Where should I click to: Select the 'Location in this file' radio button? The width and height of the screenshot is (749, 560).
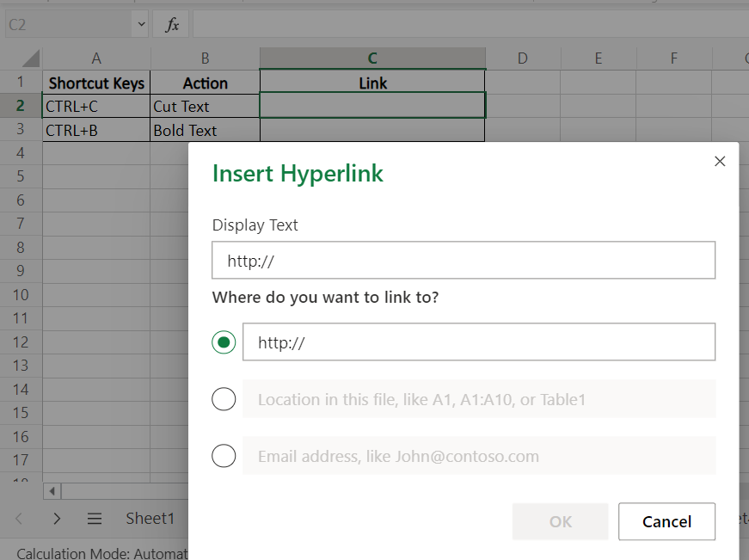224,398
